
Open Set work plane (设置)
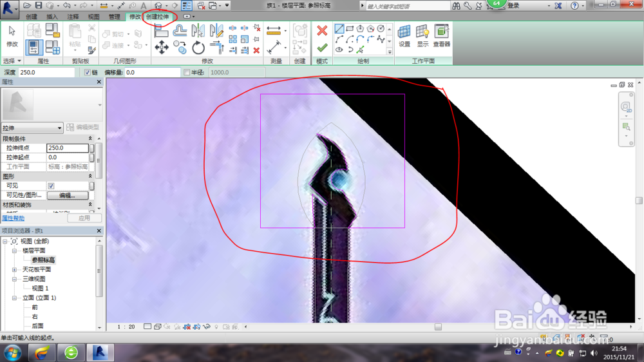pyautogui.click(x=404, y=35)
